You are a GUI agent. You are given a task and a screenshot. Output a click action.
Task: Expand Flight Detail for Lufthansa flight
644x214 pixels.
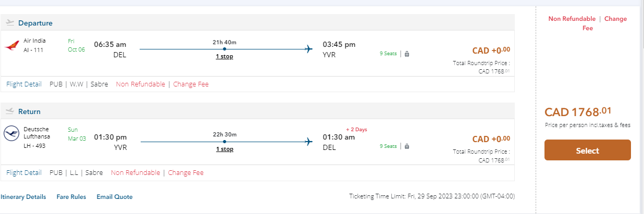(24, 172)
